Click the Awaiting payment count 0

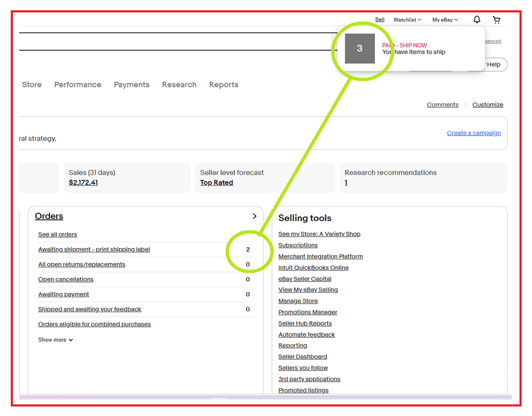248,294
